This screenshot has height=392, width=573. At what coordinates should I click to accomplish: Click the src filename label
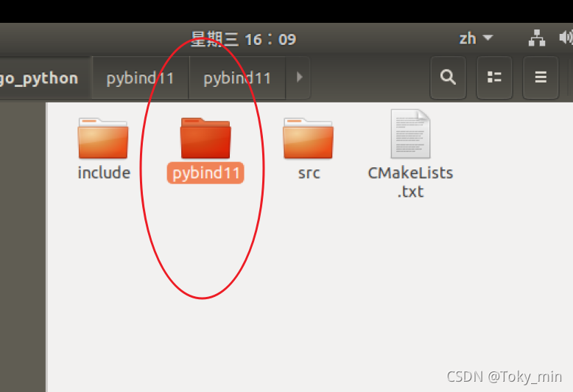[309, 173]
